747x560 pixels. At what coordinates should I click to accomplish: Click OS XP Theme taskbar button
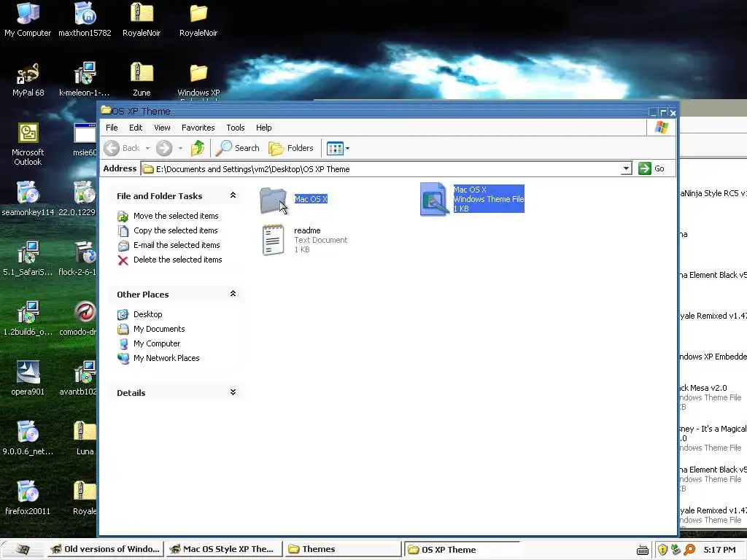tap(461, 550)
